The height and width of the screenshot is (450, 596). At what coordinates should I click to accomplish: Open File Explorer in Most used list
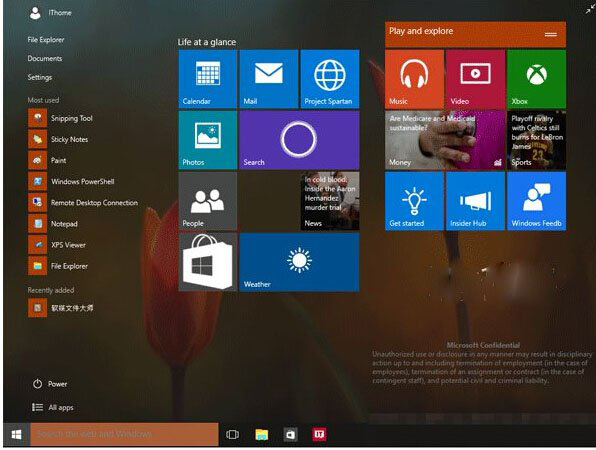[x=58, y=266]
